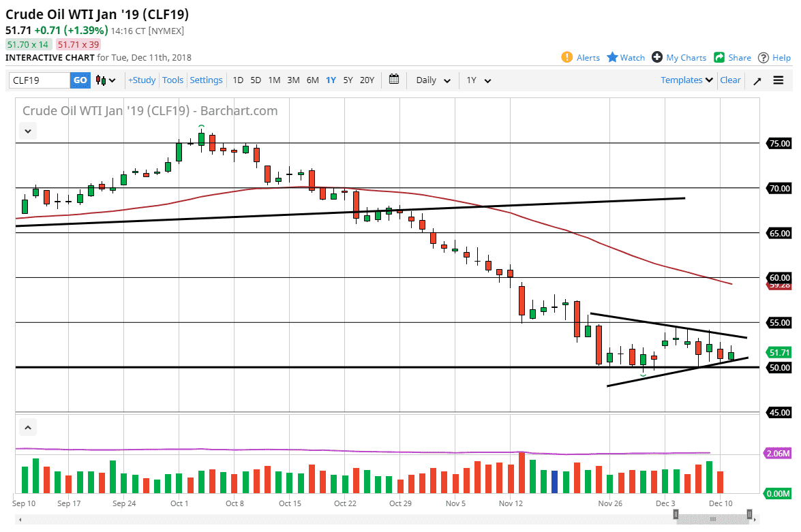Click the green Share icon
The image size is (801, 532).
[x=719, y=57]
